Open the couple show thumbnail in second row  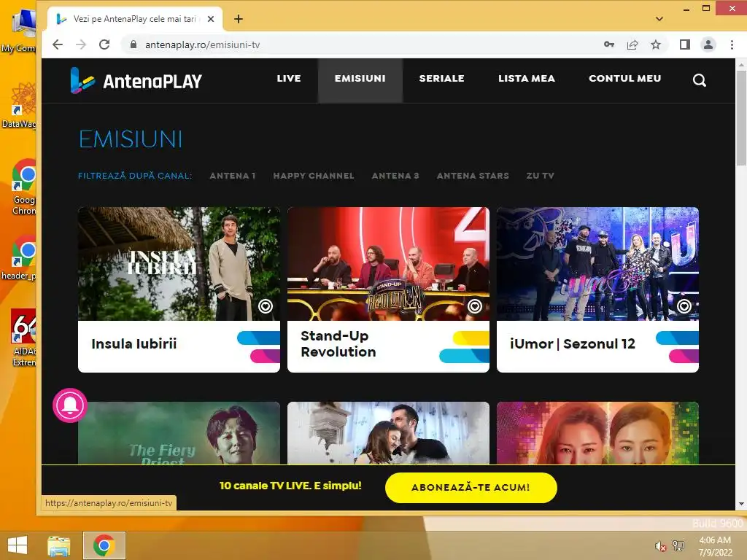pos(388,433)
